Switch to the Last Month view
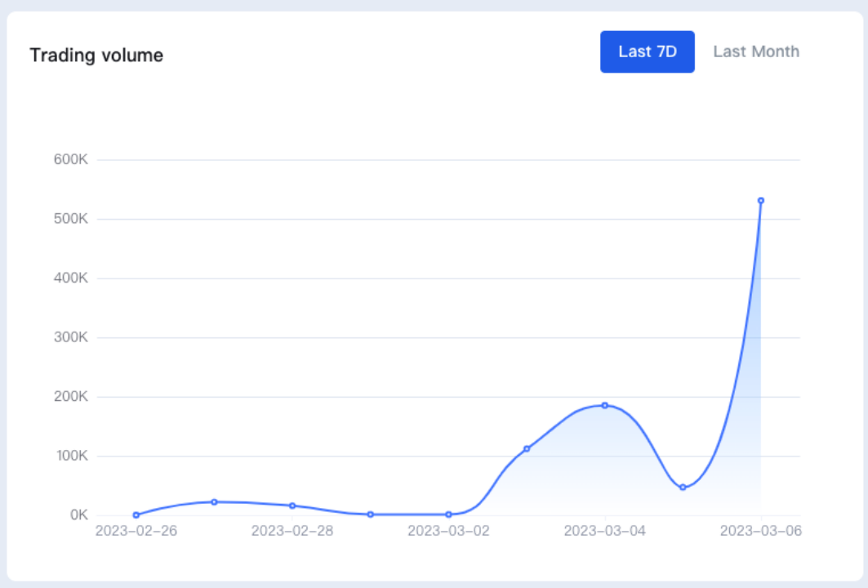This screenshot has width=868, height=588. coord(755,51)
